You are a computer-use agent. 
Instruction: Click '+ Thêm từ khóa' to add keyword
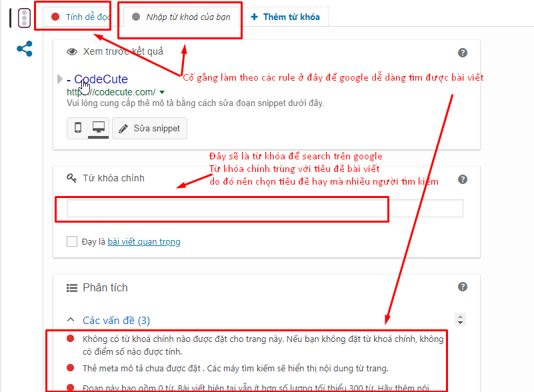(285, 17)
